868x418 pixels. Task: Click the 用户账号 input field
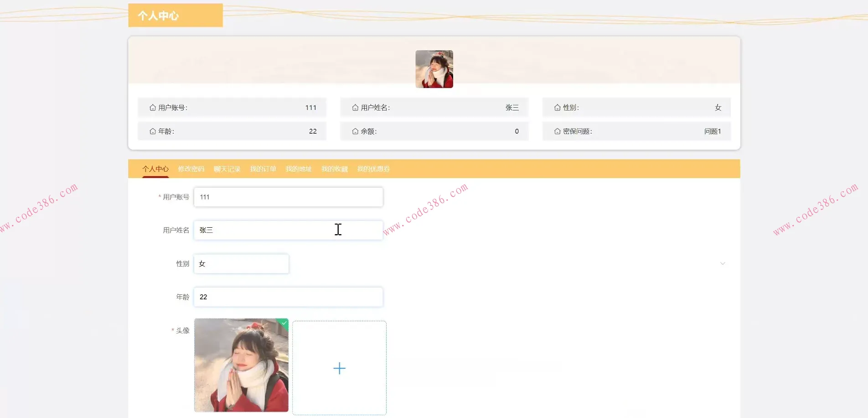click(x=289, y=197)
